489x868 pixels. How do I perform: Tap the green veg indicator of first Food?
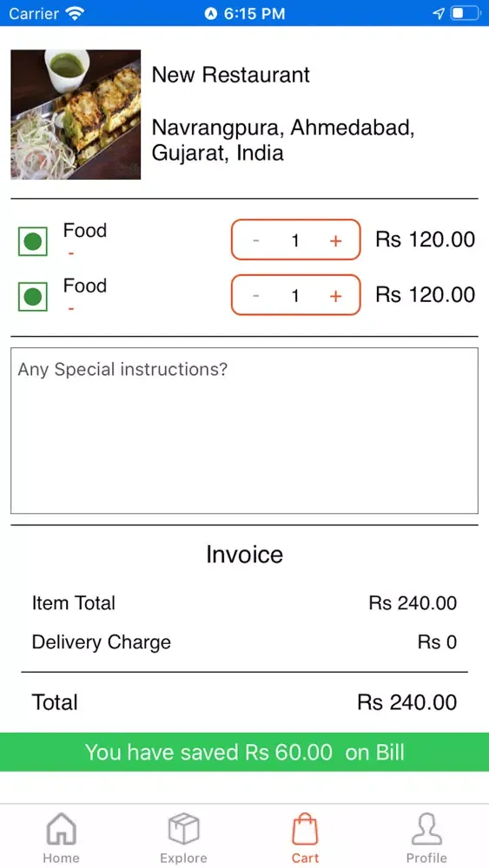[33, 241]
